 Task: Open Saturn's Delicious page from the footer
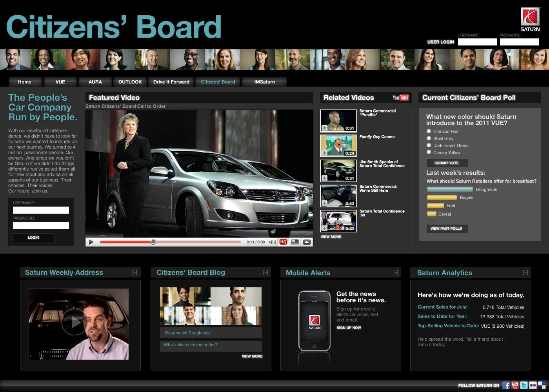click(x=542, y=386)
